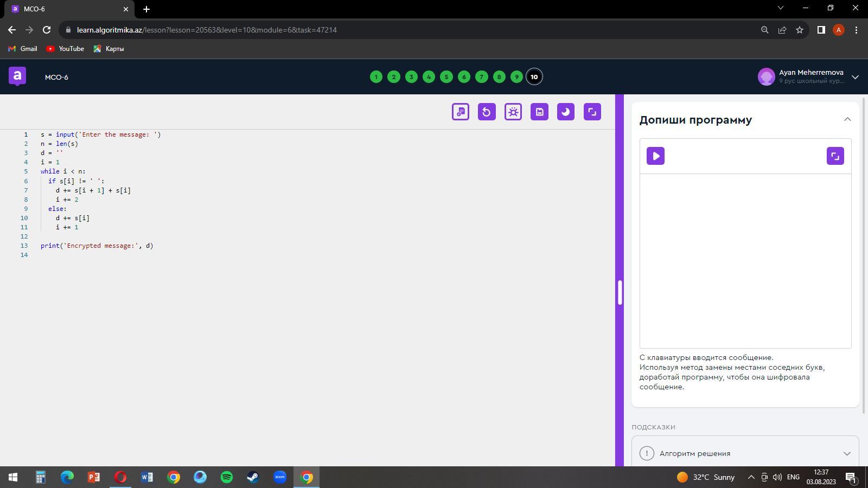
Task: Click the bug debug icon
Action: pos(513,112)
